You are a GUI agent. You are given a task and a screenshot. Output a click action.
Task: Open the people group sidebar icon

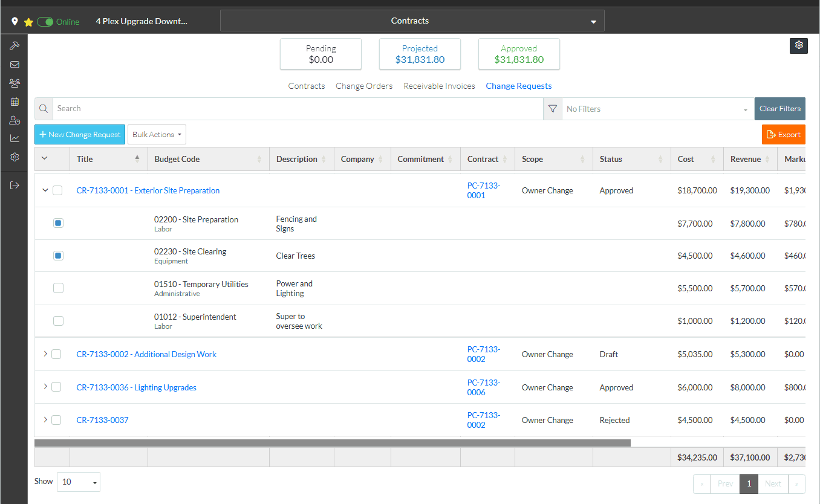coord(15,83)
